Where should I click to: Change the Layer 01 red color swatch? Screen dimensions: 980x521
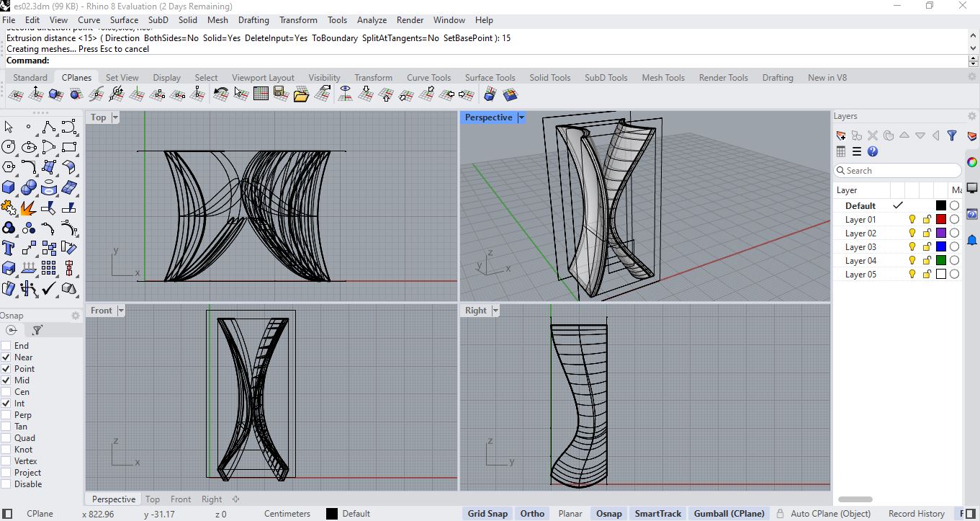[940, 220]
